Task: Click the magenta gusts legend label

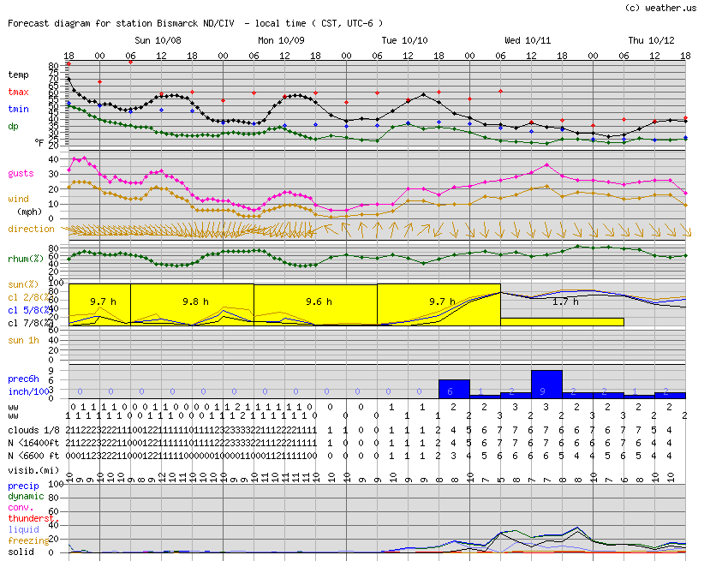Action: [21, 173]
